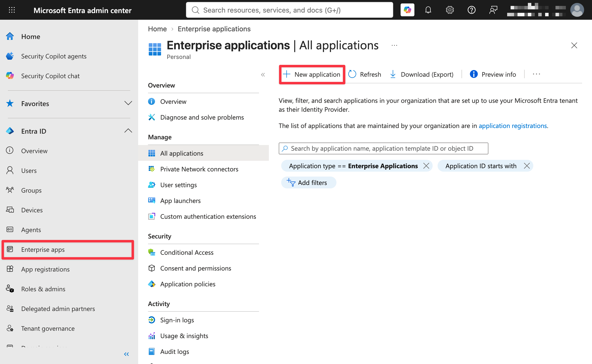Remove the Application ID starts with filter

[x=527, y=166]
